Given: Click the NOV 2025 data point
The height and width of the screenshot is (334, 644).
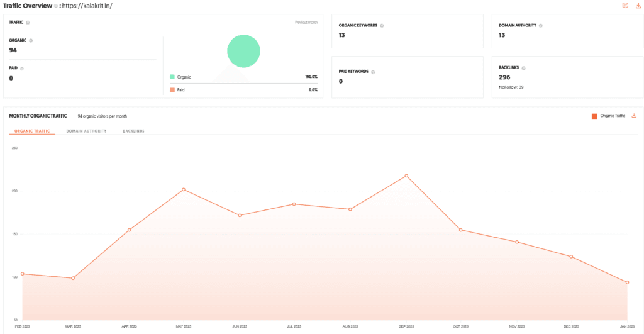Looking at the screenshot, I should point(517,242).
